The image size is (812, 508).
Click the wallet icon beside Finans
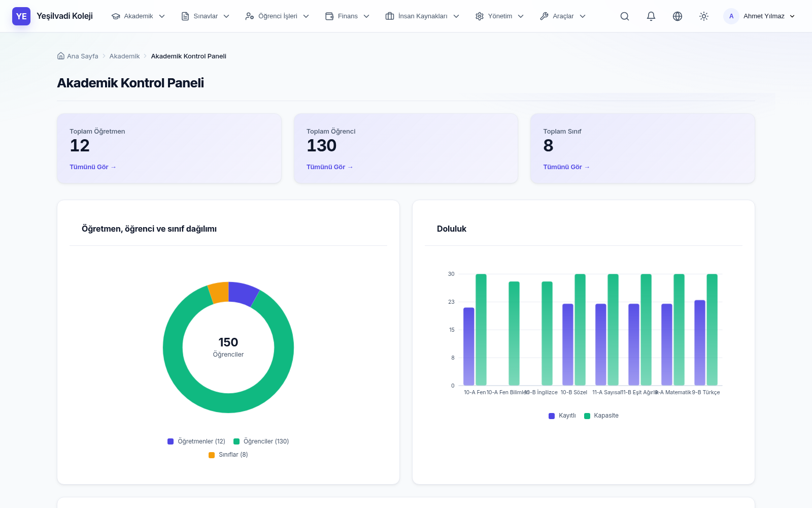point(329,16)
